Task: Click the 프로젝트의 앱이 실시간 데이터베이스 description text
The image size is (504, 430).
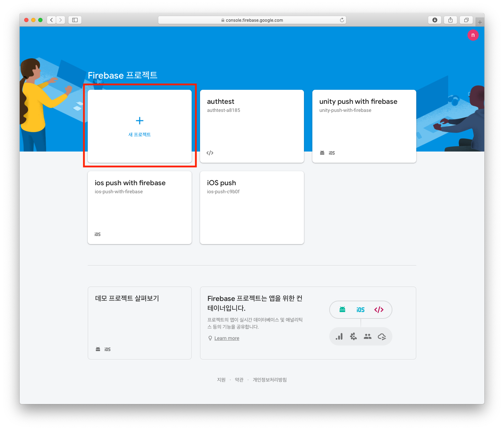Action: coord(255,323)
